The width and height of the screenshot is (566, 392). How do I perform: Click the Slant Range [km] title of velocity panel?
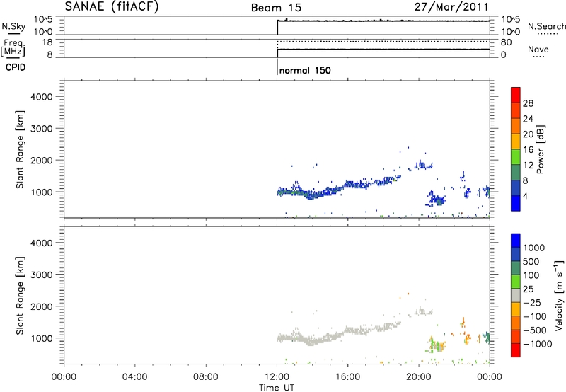coord(20,296)
